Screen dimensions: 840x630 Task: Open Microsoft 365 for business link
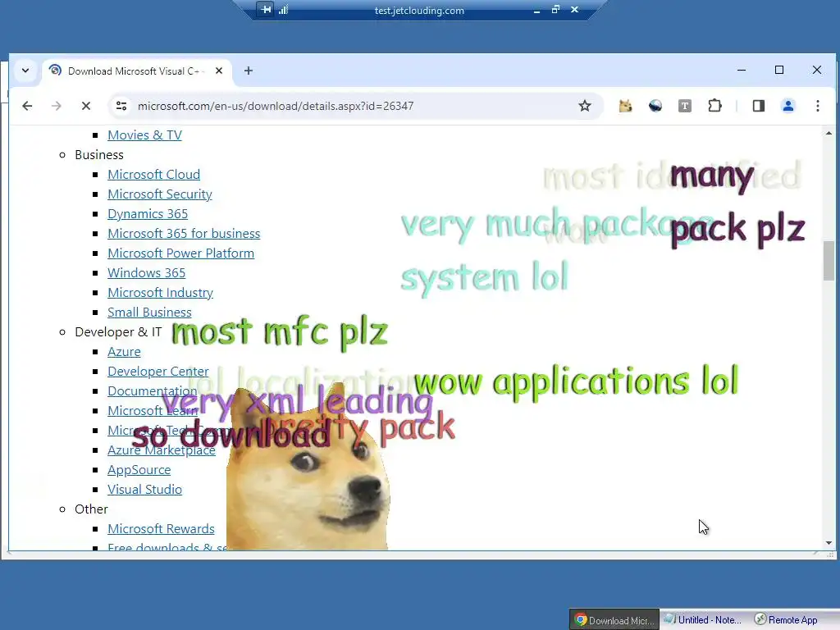(x=184, y=234)
